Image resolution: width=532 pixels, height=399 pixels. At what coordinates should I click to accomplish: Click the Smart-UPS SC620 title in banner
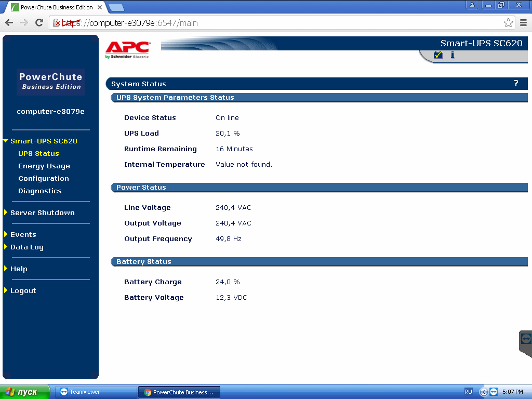click(482, 43)
